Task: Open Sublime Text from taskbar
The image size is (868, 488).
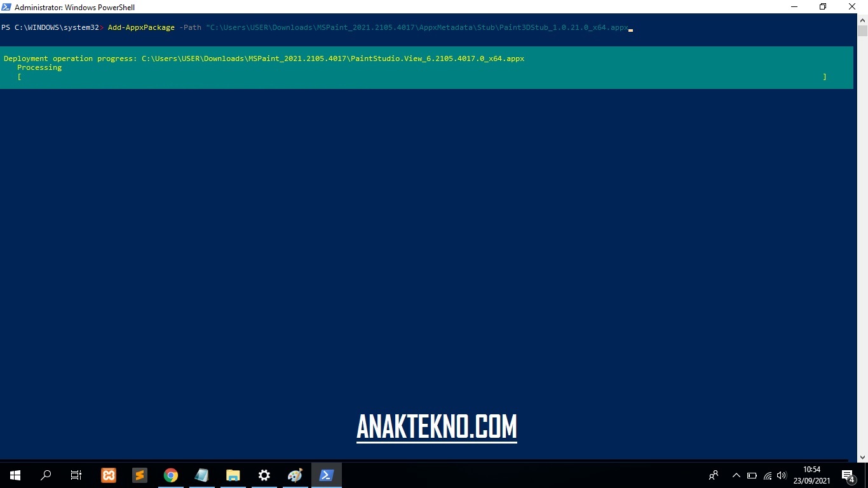Action: point(140,475)
